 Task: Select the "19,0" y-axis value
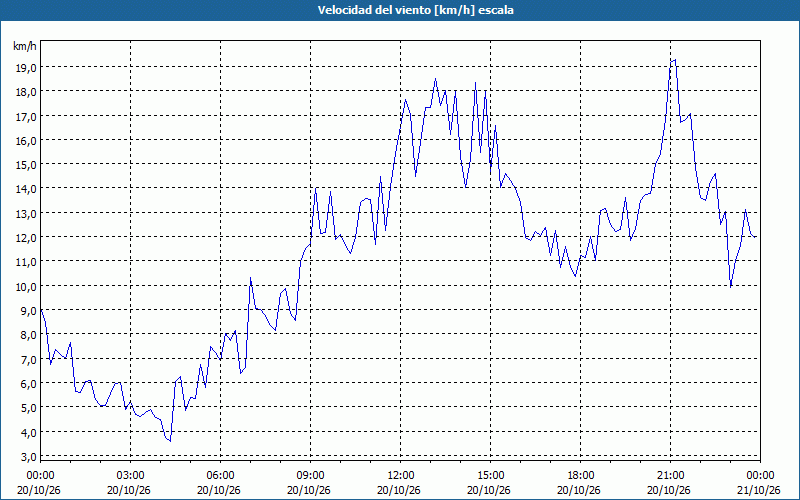pos(25,67)
